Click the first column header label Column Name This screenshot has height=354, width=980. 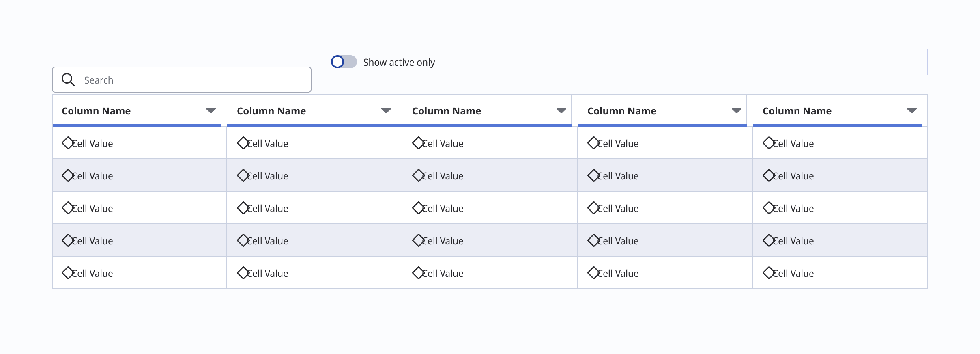coord(96,111)
